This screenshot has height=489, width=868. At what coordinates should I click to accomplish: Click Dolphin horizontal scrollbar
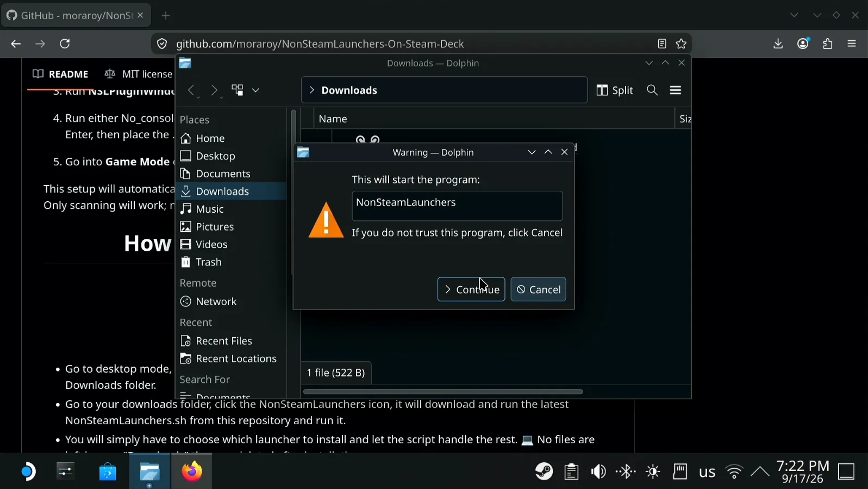click(x=443, y=392)
